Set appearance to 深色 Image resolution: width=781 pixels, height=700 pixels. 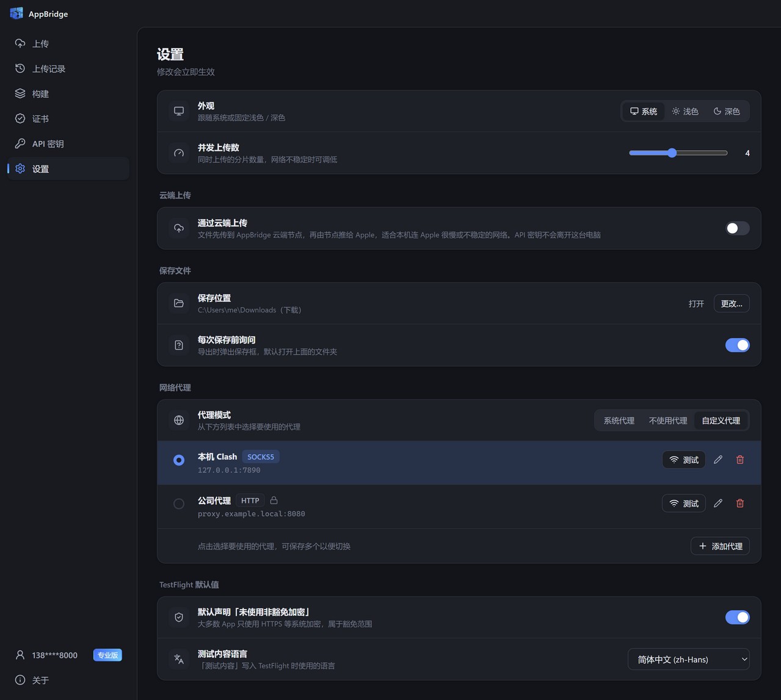coord(727,111)
